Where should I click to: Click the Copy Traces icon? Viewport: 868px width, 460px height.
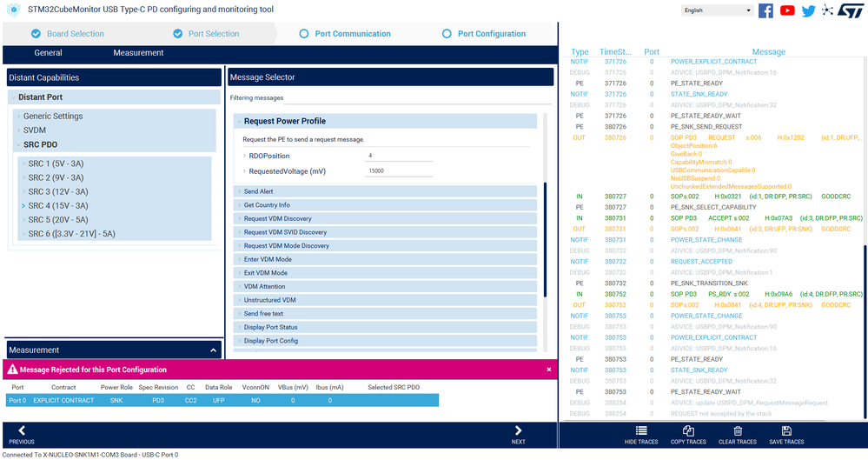coord(688,430)
